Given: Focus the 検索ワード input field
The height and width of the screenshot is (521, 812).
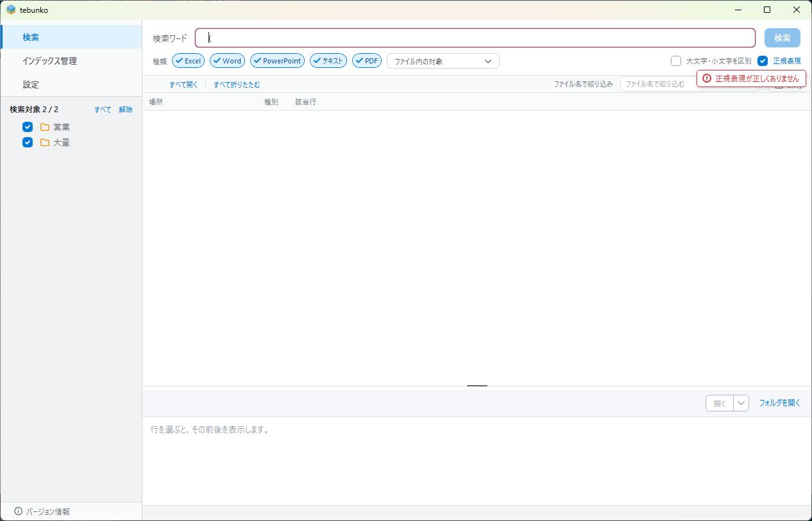Looking at the screenshot, I should coord(475,38).
